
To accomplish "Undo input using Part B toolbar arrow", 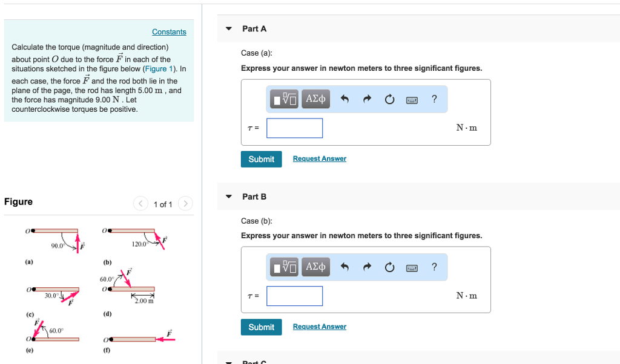I will tap(344, 267).
